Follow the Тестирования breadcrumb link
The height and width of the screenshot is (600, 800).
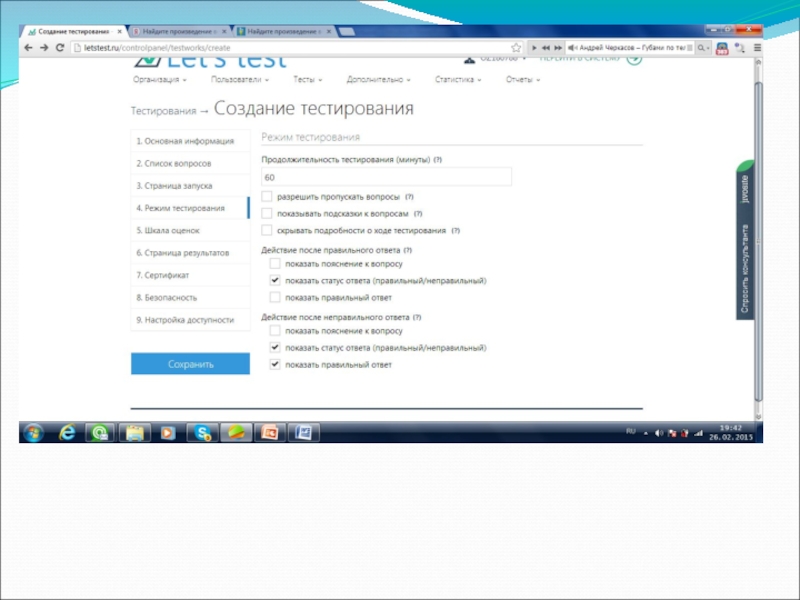point(163,111)
